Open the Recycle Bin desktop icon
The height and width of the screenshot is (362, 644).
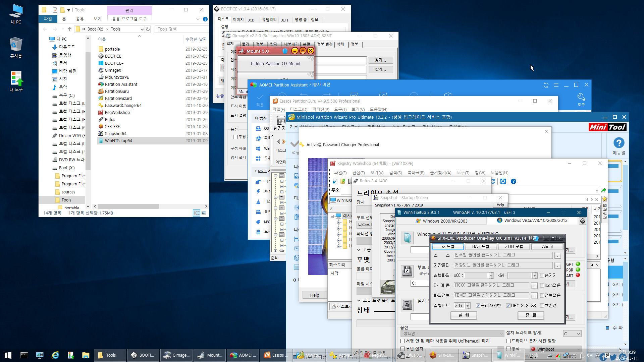click(16, 47)
